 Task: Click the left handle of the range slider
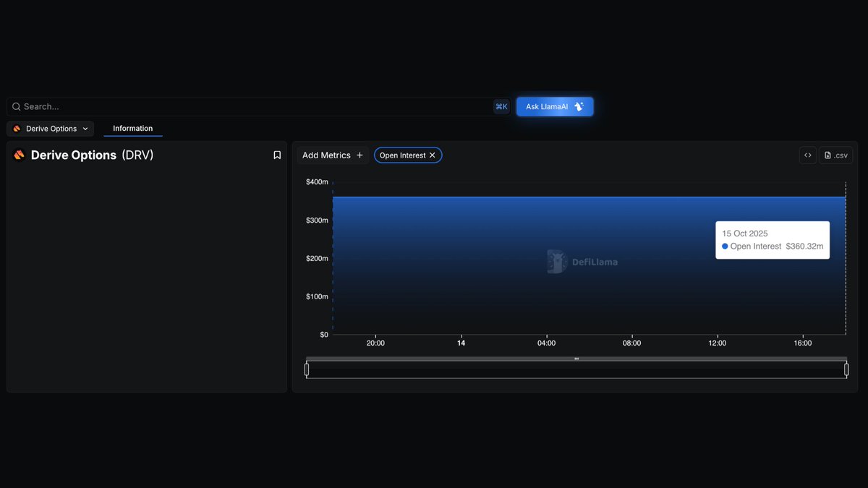(307, 369)
